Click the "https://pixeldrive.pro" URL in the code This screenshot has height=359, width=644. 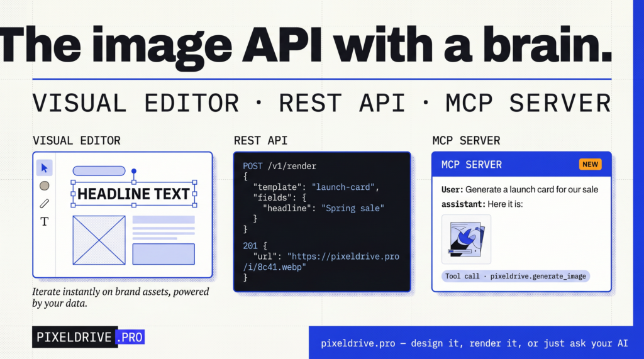tap(343, 257)
